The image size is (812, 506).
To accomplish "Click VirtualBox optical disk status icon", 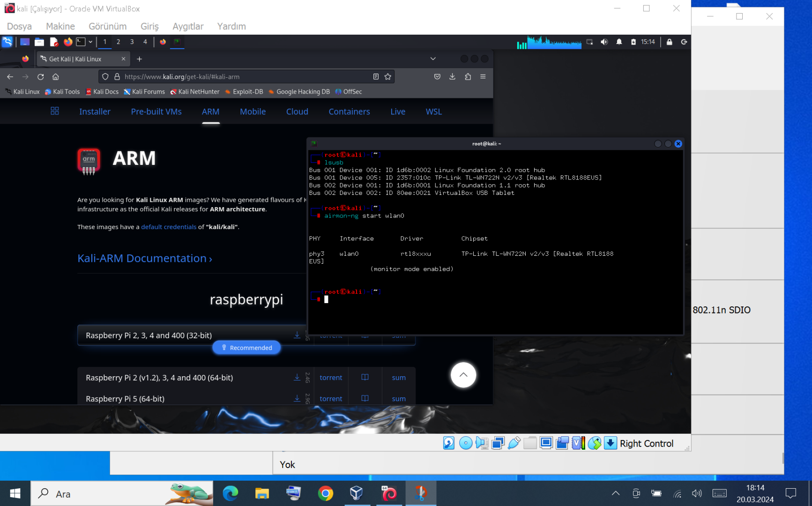I will [466, 443].
